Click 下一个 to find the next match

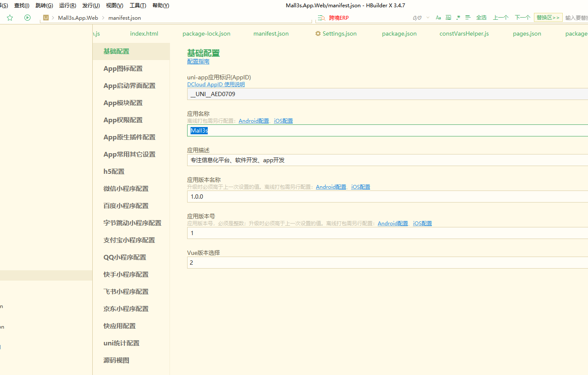(x=523, y=18)
